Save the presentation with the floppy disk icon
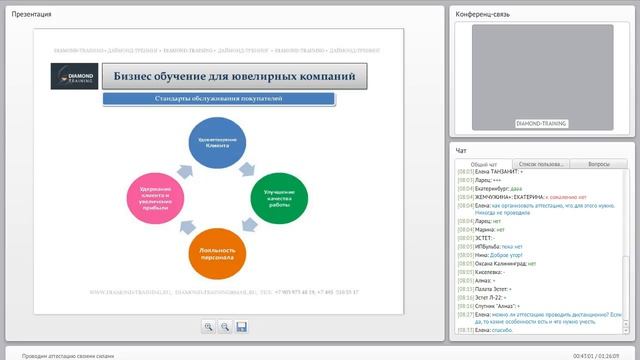This screenshot has width=640, height=360. (241, 327)
